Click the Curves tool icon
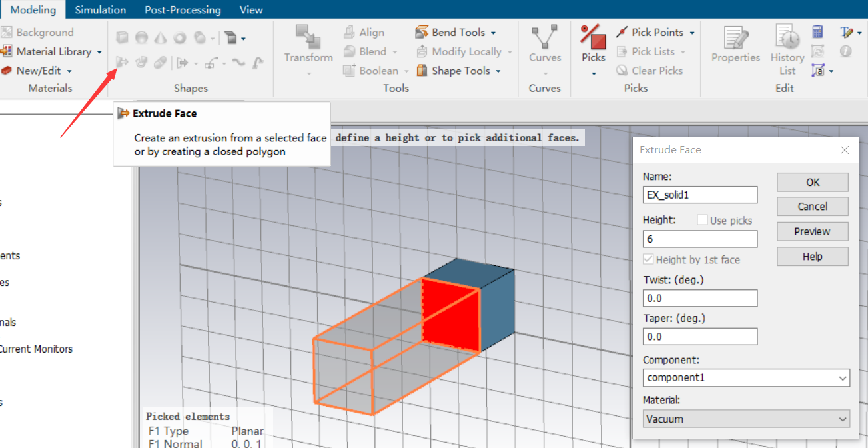This screenshot has width=868, height=448. pyautogui.click(x=545, y=37)
